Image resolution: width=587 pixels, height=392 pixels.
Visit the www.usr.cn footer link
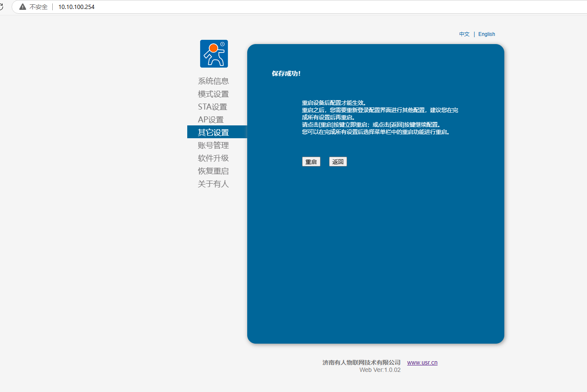coord(422,362)
